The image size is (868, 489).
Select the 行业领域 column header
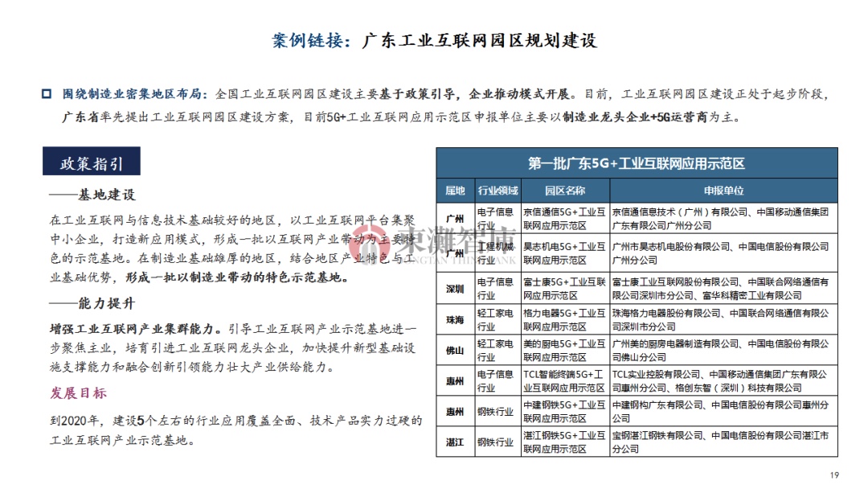click(498, 191)
